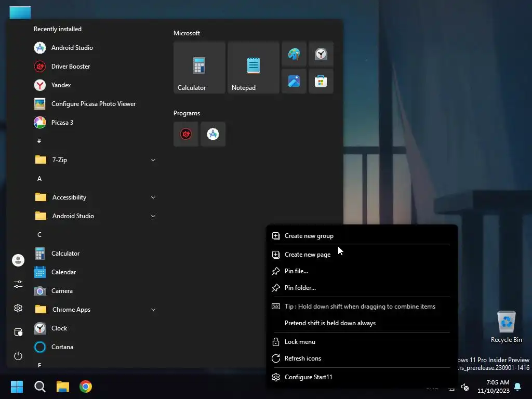The image size is (532, 399).
Task: Open the Notepad pinned tile
Action: pyautogui.click(x=253, y=68)
